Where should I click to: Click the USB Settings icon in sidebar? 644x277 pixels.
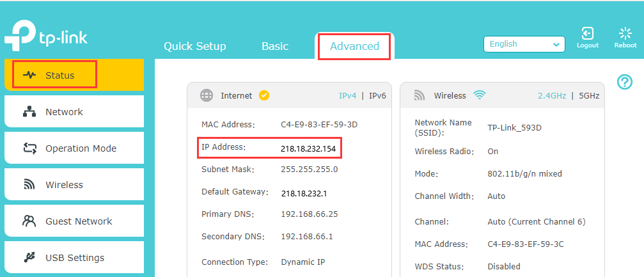pyautogui.click(x=29, y=258)
